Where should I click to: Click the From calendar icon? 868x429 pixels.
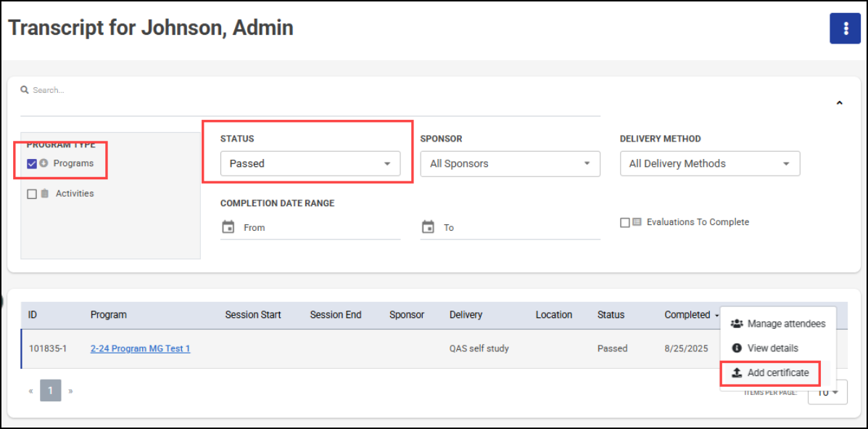pyautogui.click(x=228, y=227)
